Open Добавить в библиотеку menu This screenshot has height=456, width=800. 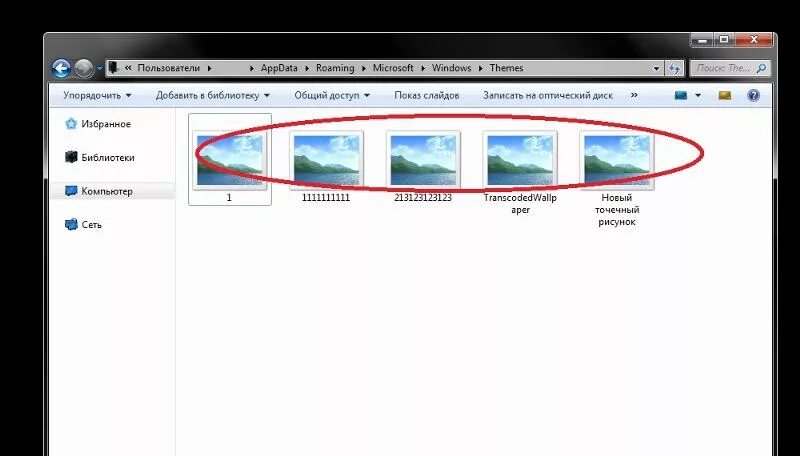click(x=213, y=95)
